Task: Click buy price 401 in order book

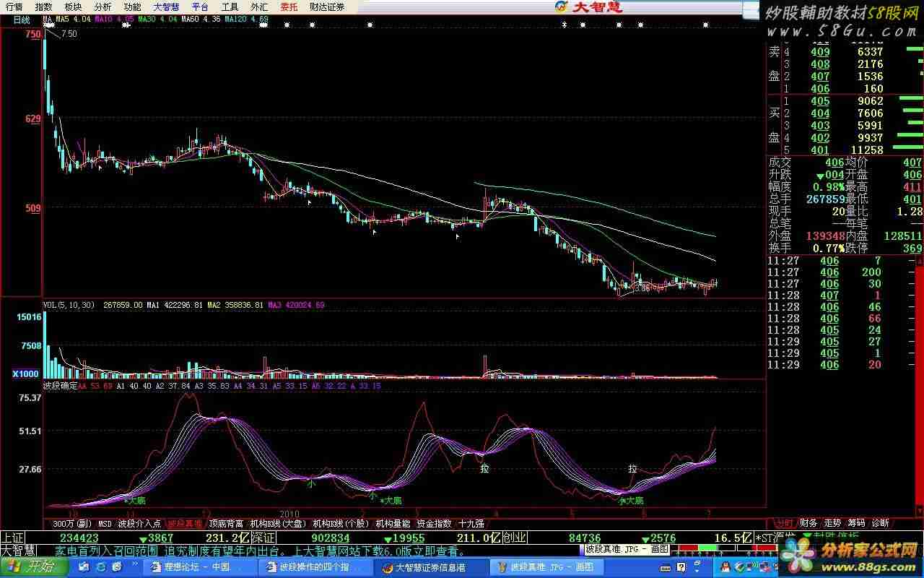Action: pos(820,150)
